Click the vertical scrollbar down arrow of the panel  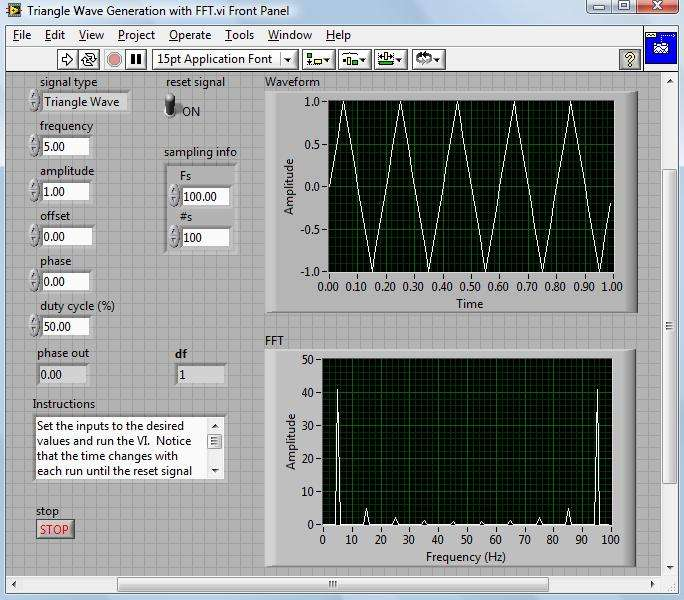[670, 567]
